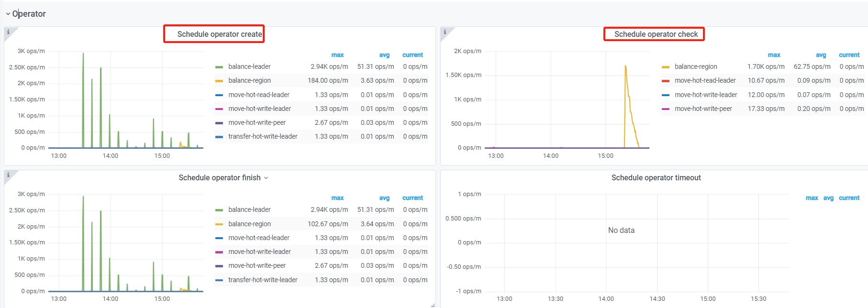Toggle move-hot-write-peer series in check panel legend

pyautogui.click(x=703, y=109)
